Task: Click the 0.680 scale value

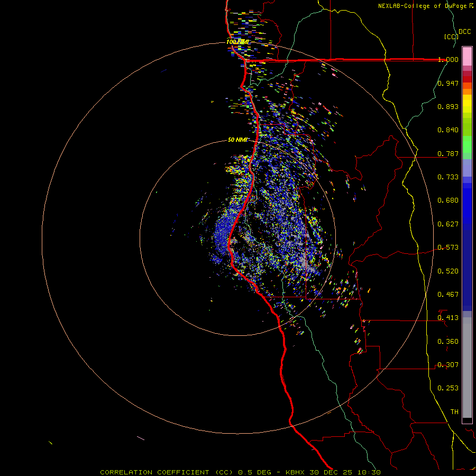Action: click(448, 200)
